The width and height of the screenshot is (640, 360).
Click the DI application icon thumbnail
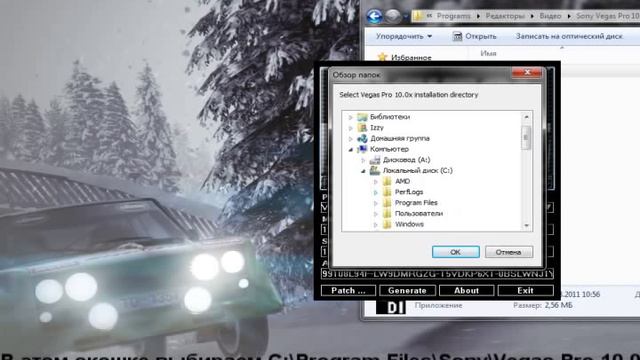391,307
